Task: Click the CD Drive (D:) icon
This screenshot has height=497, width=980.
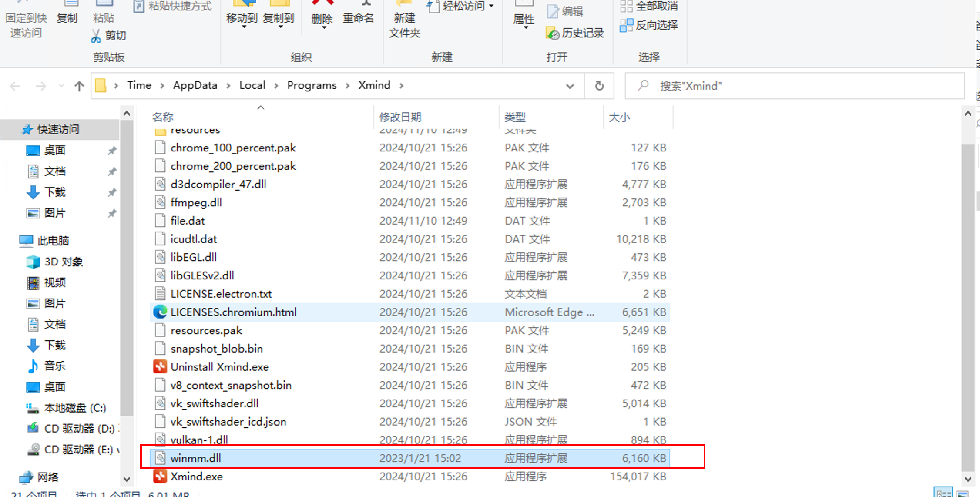Action: tap(33, 428)
